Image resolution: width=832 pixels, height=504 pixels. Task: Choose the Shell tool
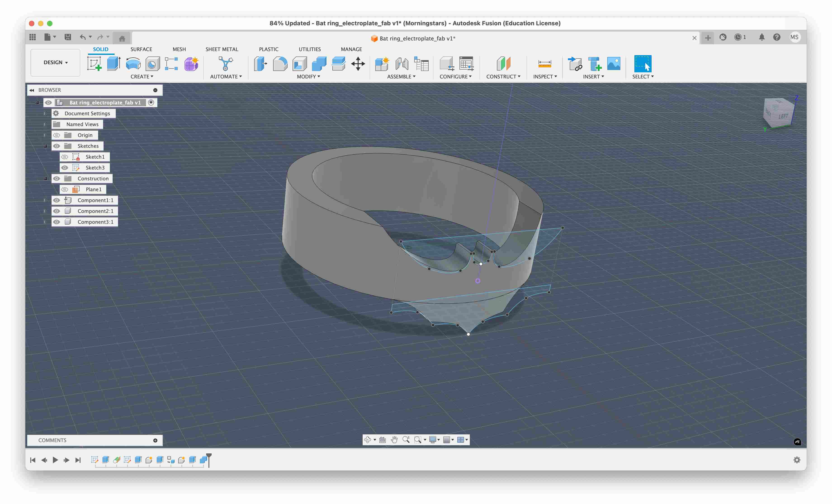(300, 64)
